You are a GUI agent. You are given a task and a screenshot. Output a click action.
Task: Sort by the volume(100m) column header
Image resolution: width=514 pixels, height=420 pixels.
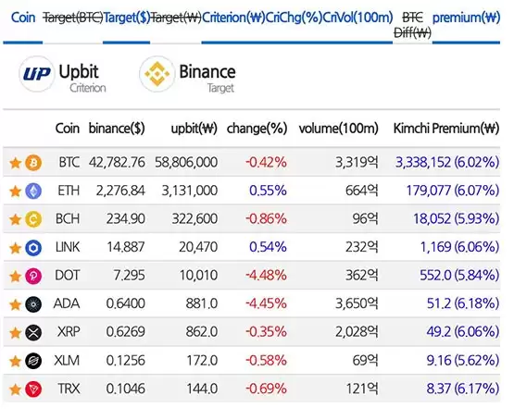pos(339,129)
